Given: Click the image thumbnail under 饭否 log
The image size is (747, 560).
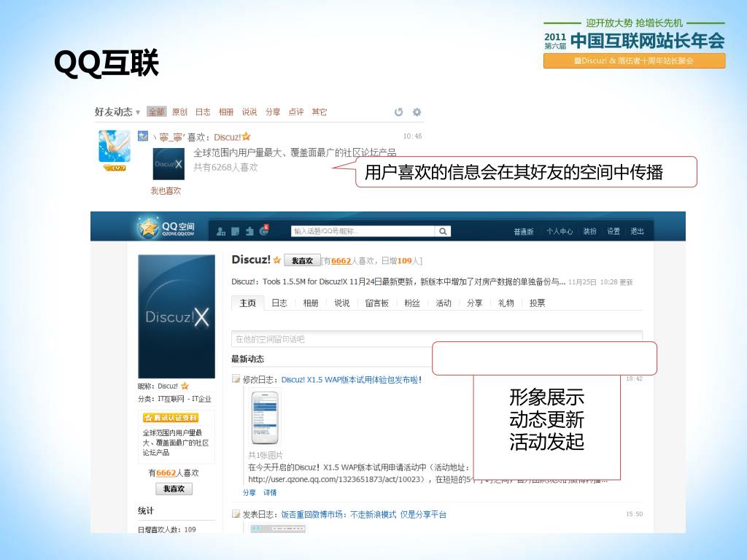Looking at the screenshot, I should click(278, 529).
